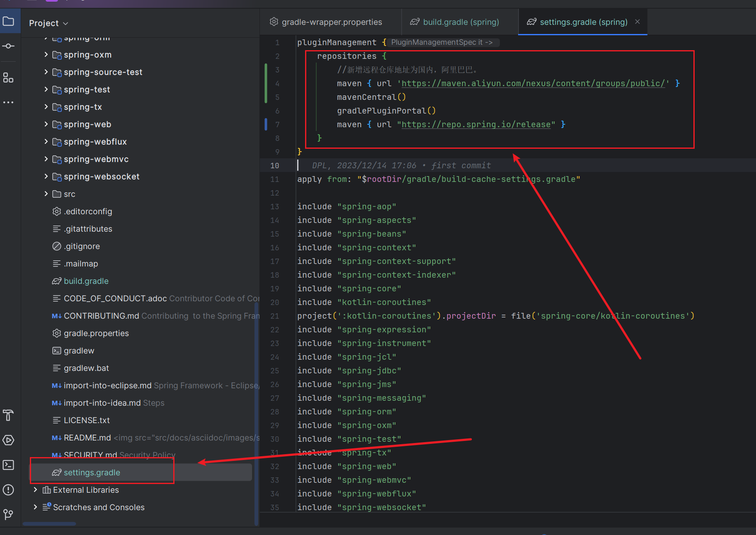Open the Terminal tool window
The width and height of the screenshot is (756, 535).
tap(9, 465)
